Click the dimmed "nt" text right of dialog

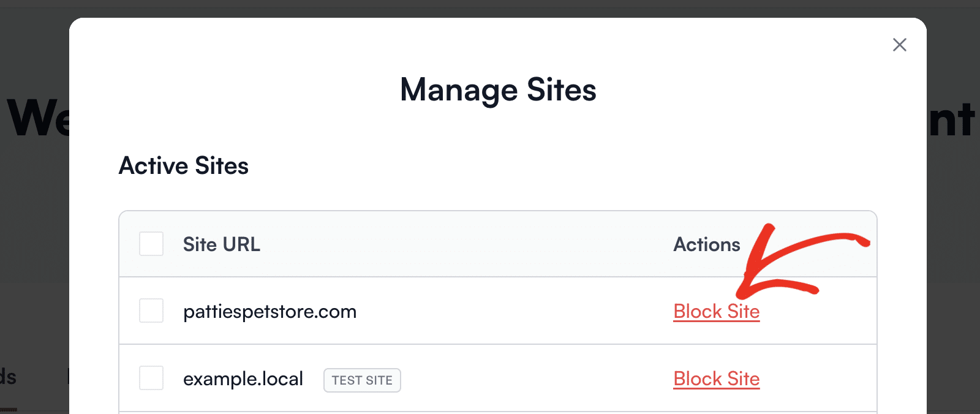point(952,120)
